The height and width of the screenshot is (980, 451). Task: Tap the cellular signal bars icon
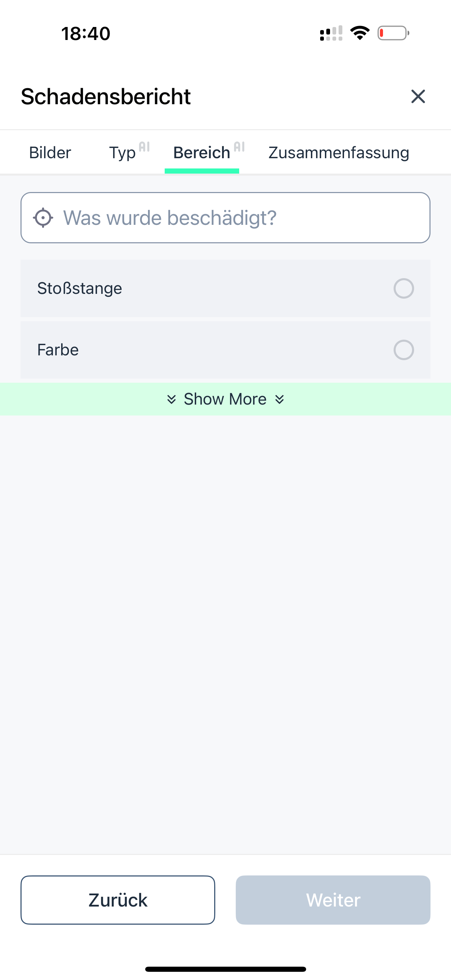point(331,33)
